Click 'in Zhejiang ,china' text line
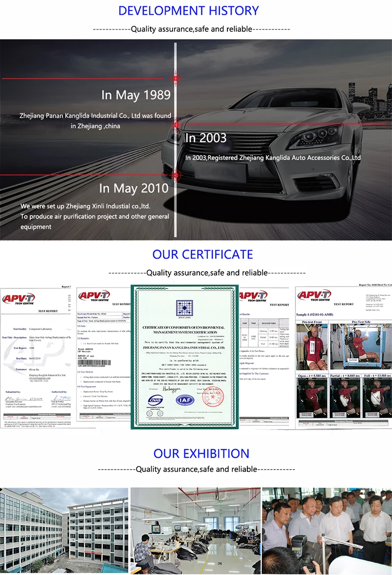The width and height of the screenshot is (392, 575). pos(95,126)
